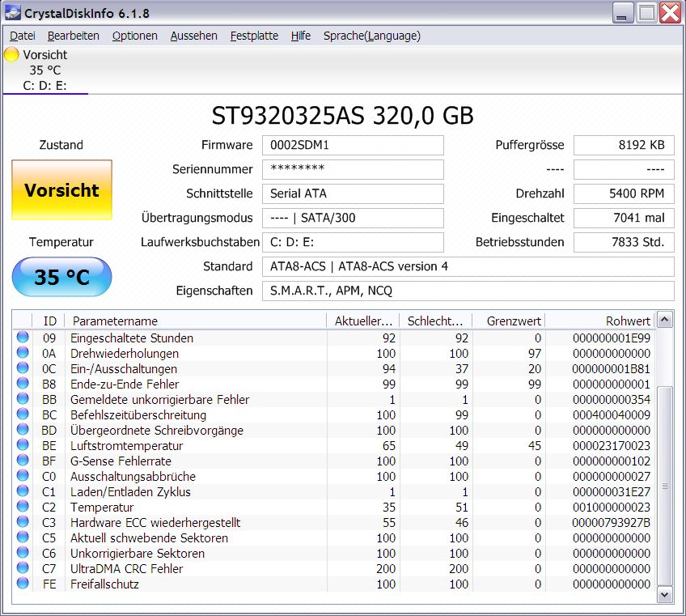Click the Schnittstelle field showing Serial ATA
Viewport: 686px width, 616px height.
pyautogui.click(x=353, y=193)
